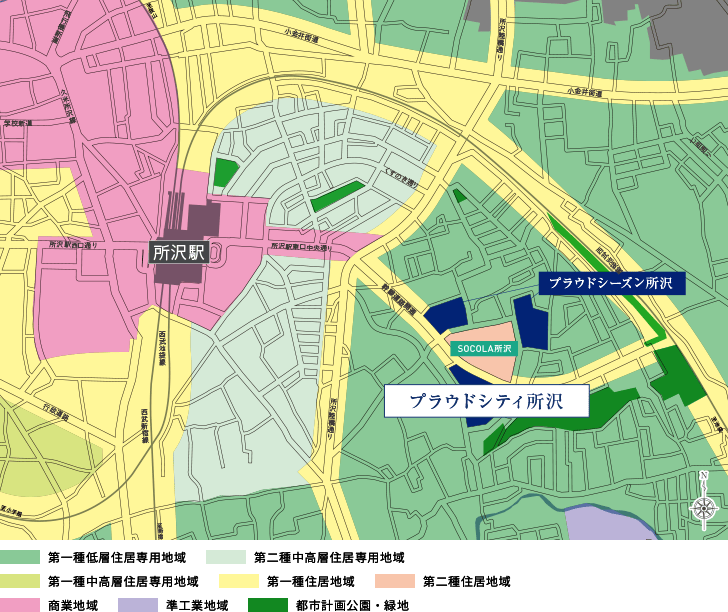728x612 pixels.
Task: Select the 都市計画公園・緑地 legend text
Action: (352, 605)
